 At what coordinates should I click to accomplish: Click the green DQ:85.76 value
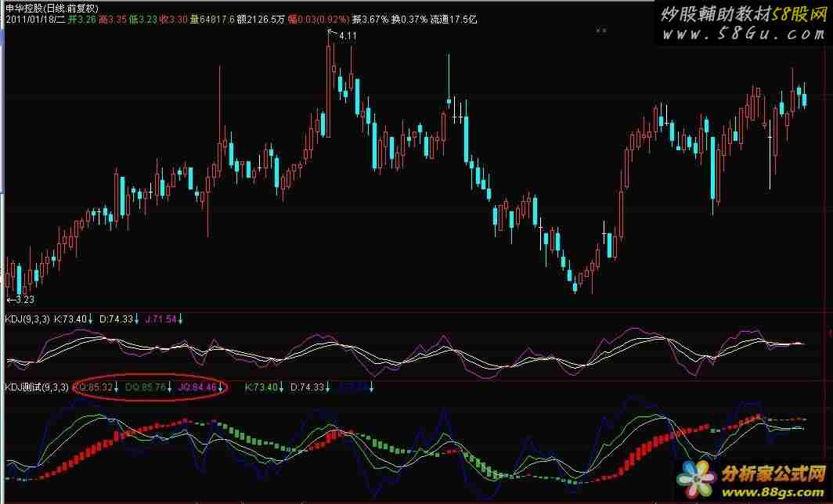(x=145, y=387)
